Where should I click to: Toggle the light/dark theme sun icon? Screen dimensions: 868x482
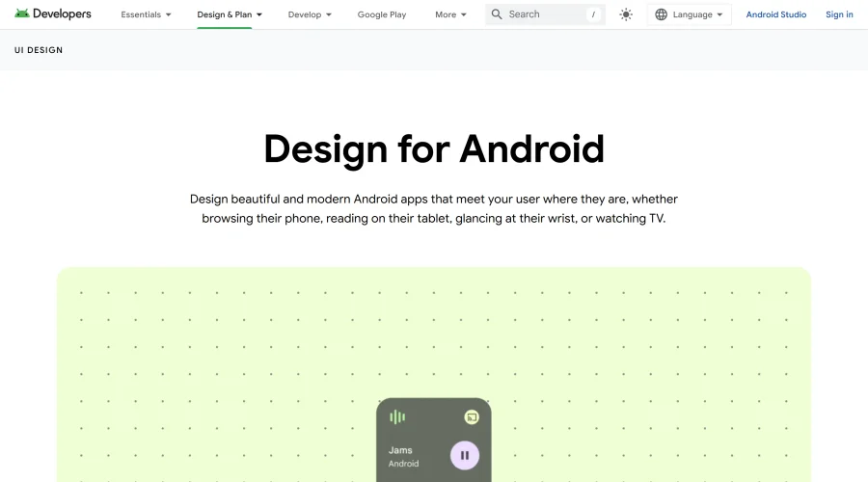626,14
